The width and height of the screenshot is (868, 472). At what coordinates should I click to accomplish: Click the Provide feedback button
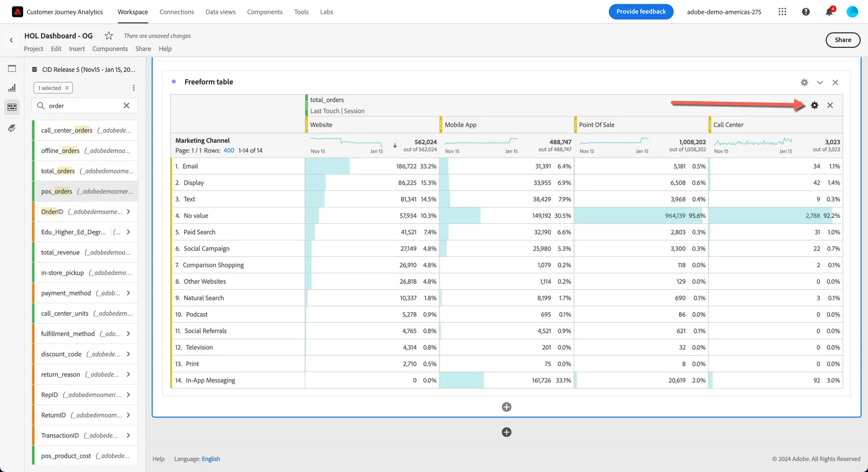coord(641,12)
